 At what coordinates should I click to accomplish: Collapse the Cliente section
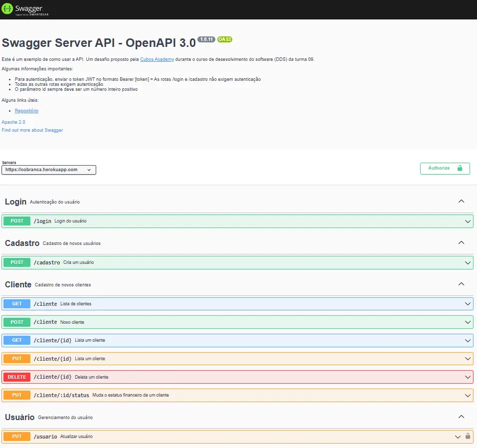[x=461, y=284]
